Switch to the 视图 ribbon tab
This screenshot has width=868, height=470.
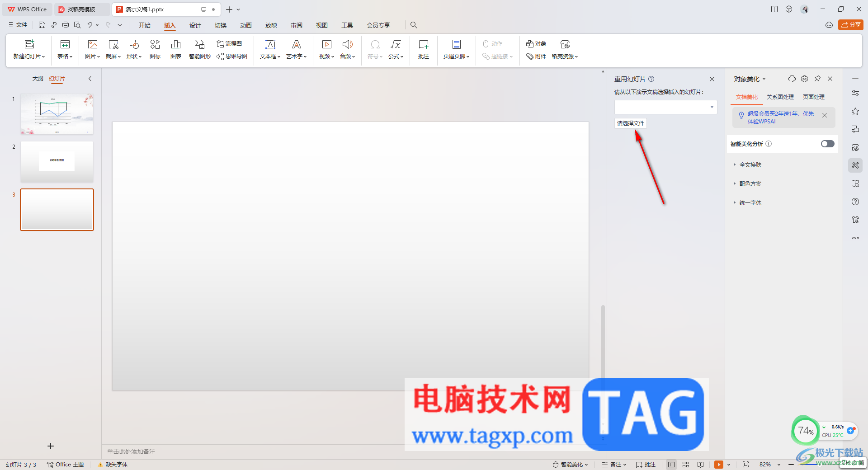point(322,25)
